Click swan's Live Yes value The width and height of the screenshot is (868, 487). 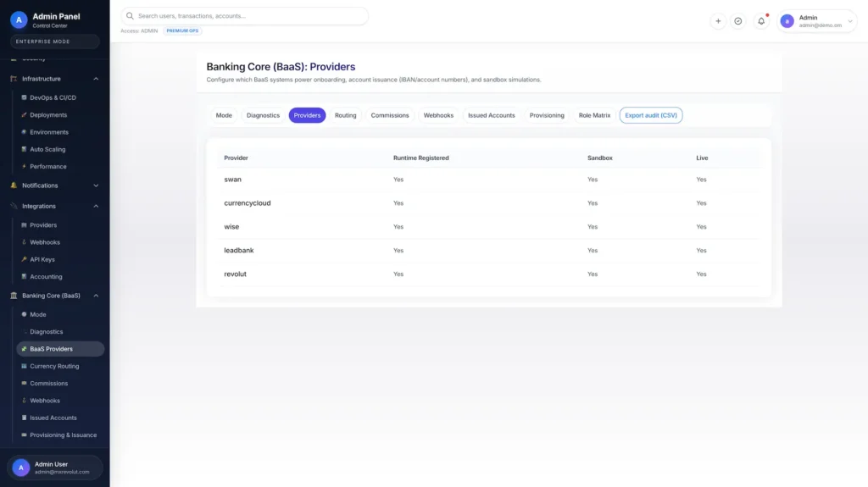pos(701,180)
